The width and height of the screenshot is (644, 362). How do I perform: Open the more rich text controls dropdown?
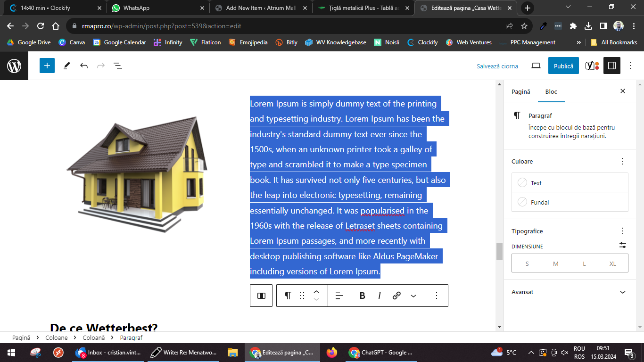point(413,296)
